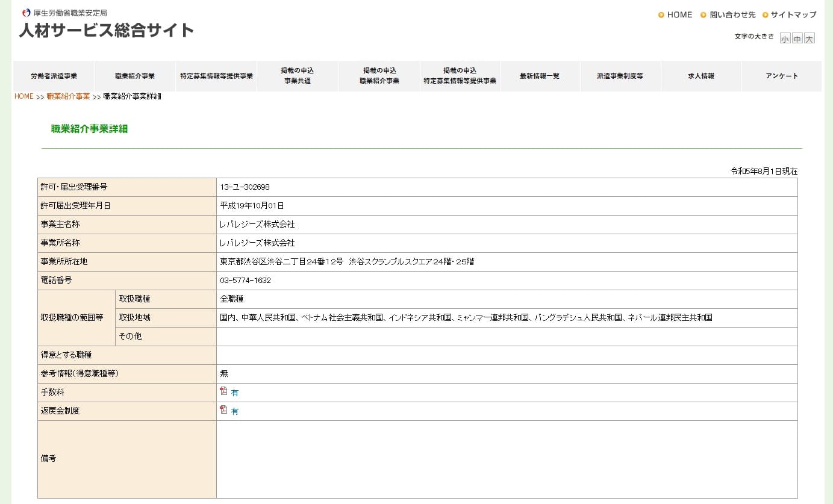Image resolution: width=833 pixels, height=504 pixels.
Task: Set text size to small (小)
Action: 785,39
